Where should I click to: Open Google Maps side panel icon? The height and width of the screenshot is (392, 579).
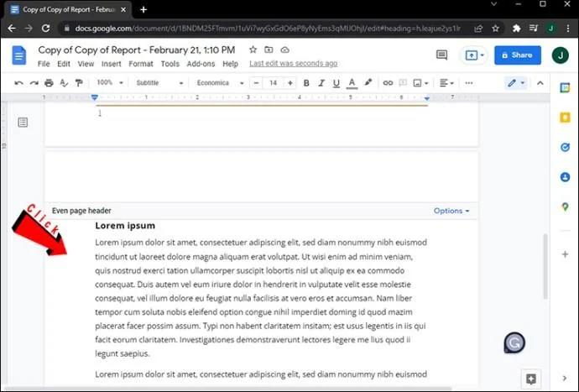(x=565, y=206)
